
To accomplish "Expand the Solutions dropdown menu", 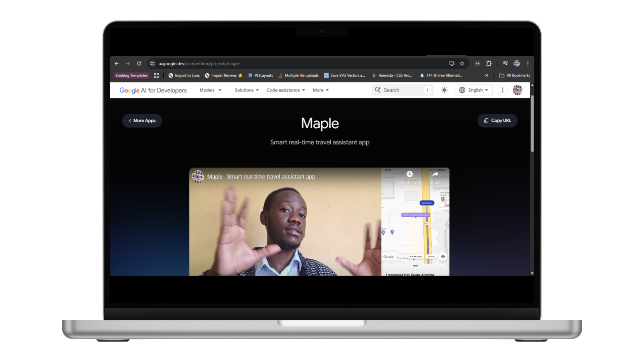I will (x=247, y=90).
